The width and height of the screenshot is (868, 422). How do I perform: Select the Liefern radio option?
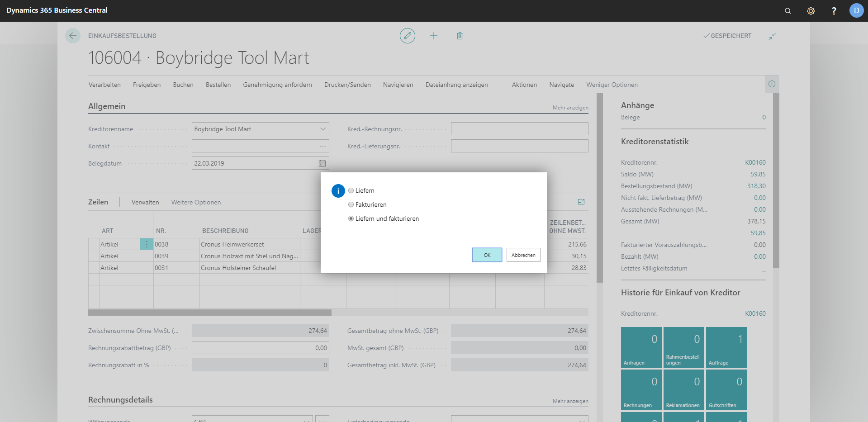[x=351, y=190]
